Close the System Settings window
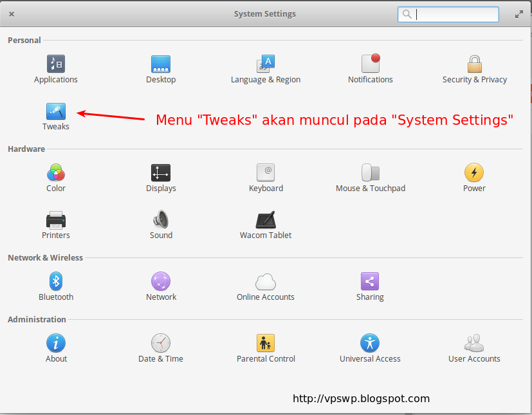Screen dimensions: 532x415 point(12,14)
